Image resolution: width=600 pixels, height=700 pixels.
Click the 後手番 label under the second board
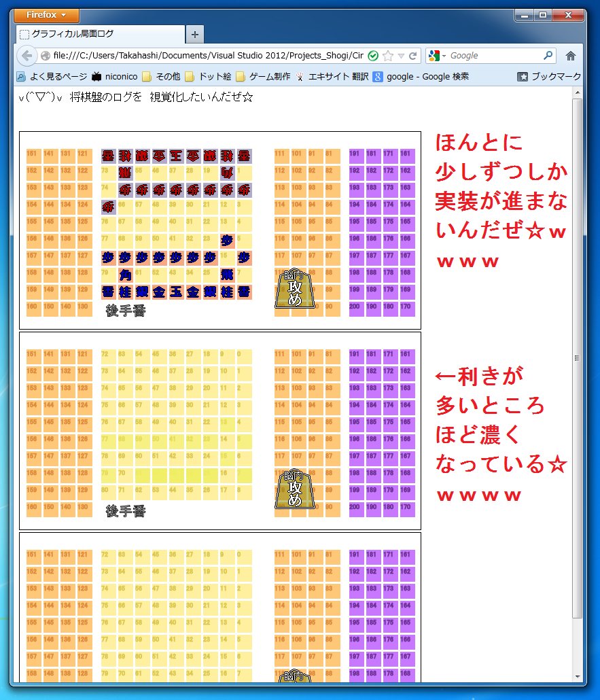126,511
